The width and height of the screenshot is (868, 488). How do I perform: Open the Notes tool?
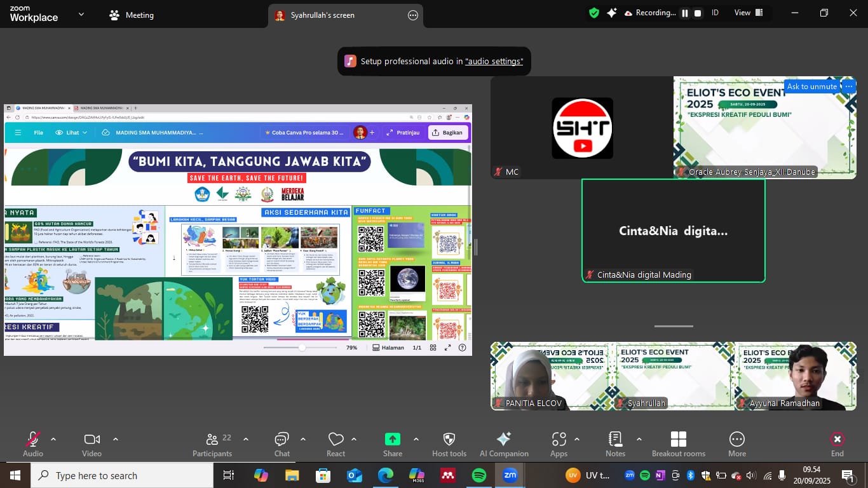[x=615, y=444]
